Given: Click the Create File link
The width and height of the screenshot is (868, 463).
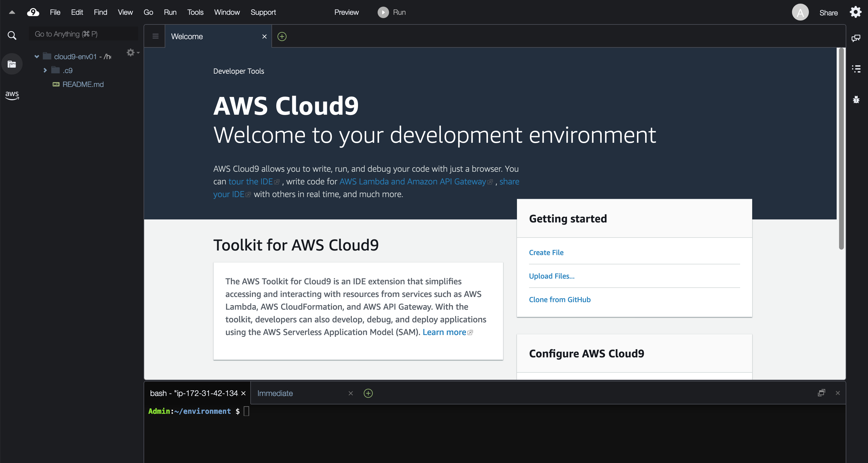Looking at the screenshot, I should click(546, 252).
